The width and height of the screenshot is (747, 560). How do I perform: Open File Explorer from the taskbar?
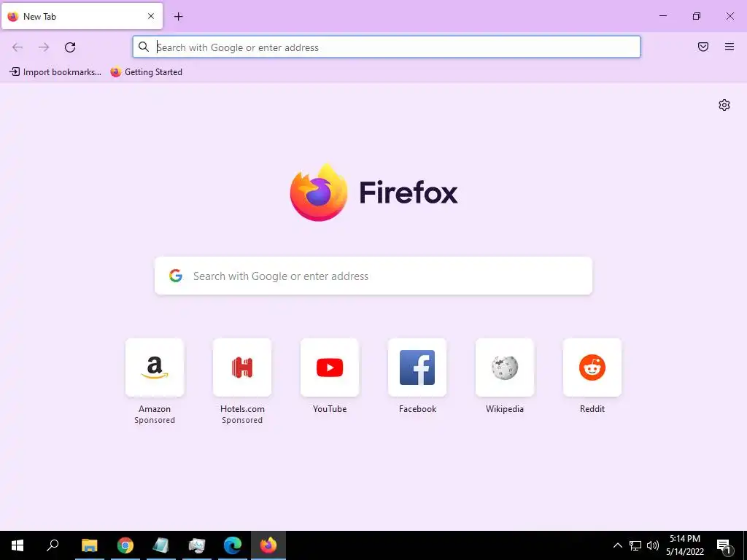coord(89,545)
